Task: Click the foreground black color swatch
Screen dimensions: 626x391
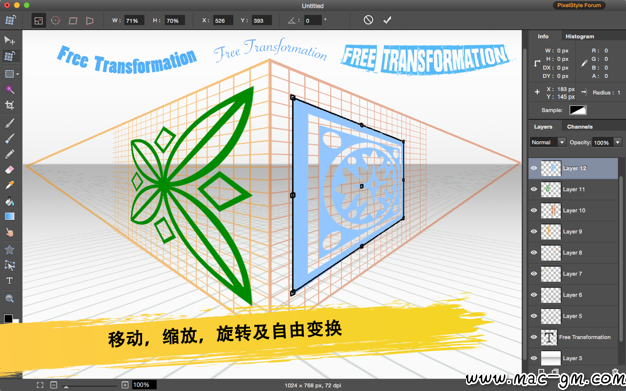Action: (x=8, y=318)
